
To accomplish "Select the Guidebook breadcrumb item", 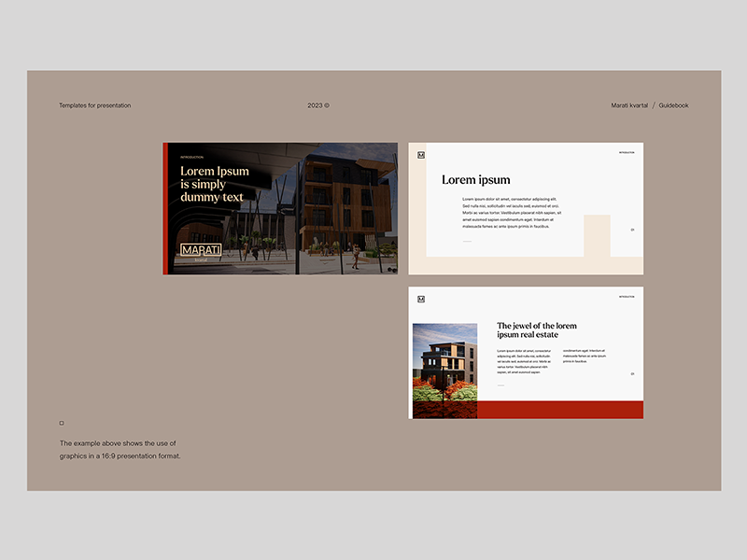I will (673, 105).
